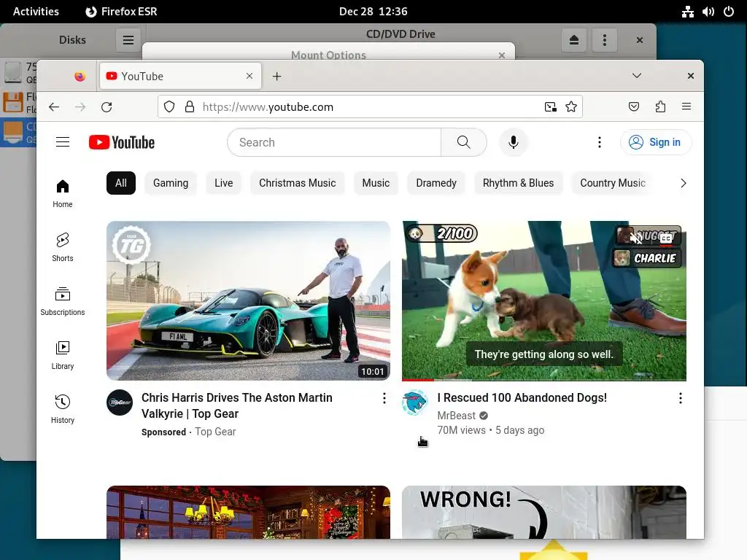747x560 pixels.
Task: Toggle captions on video preview
Action: tap(666, 238)
